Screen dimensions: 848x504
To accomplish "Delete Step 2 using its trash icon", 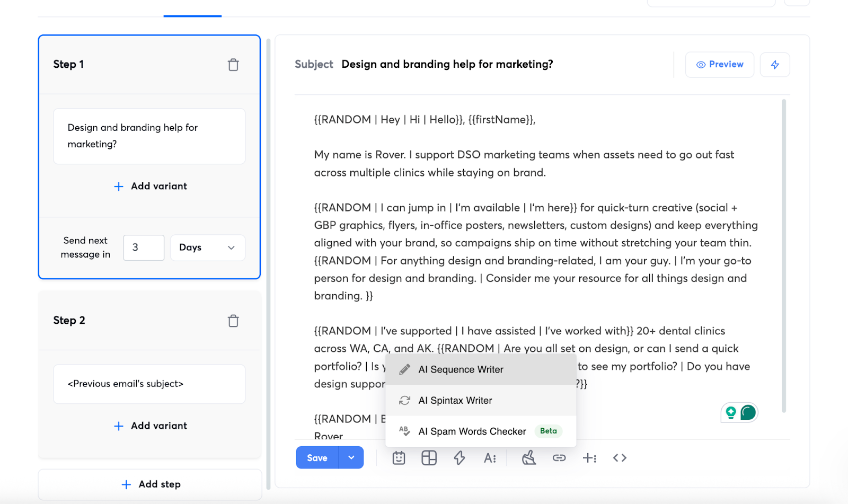I will point(233,320).
